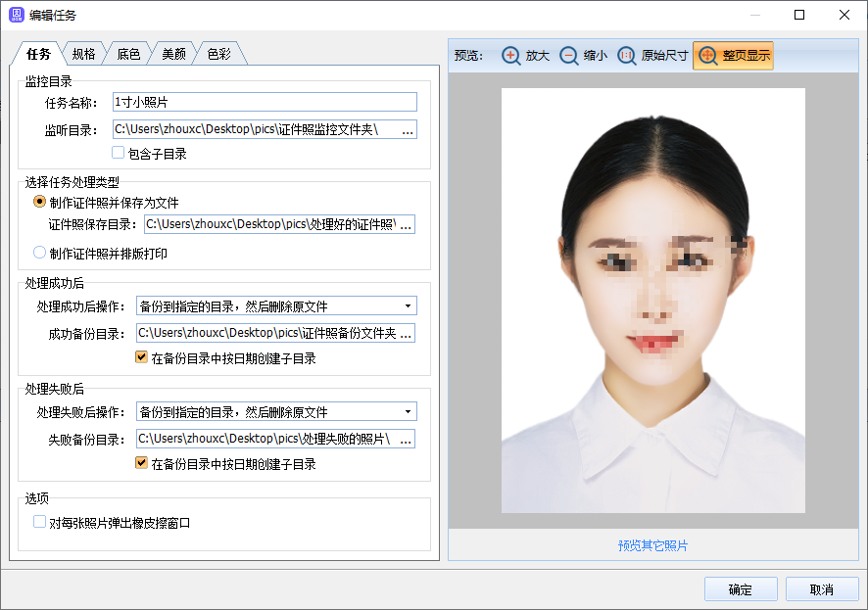This screenshot has height=610, width=868.
Task: Expand the 处理成功后操作 dropdown
Action: click(x=408, y=305)
